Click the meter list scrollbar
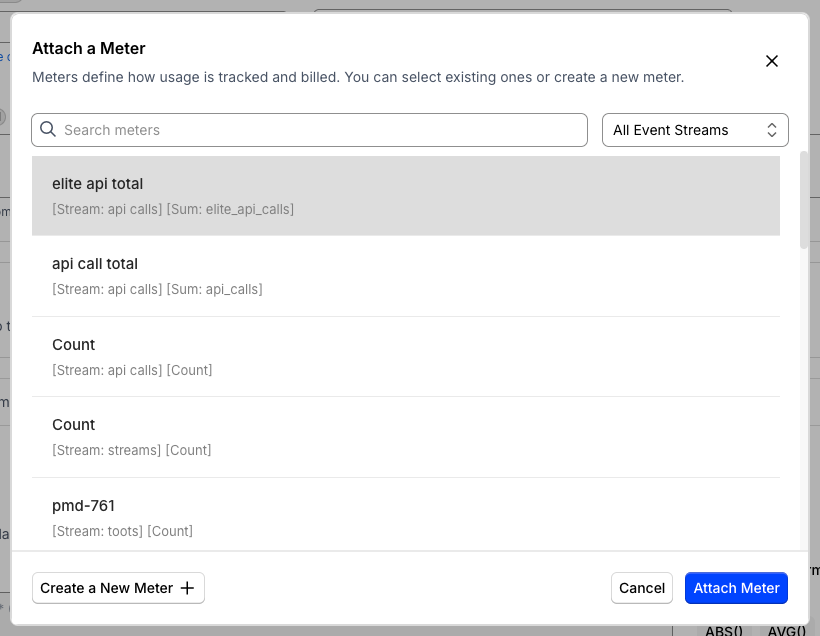This screenshot has height=636, width=820. click(x=804, y=200)
